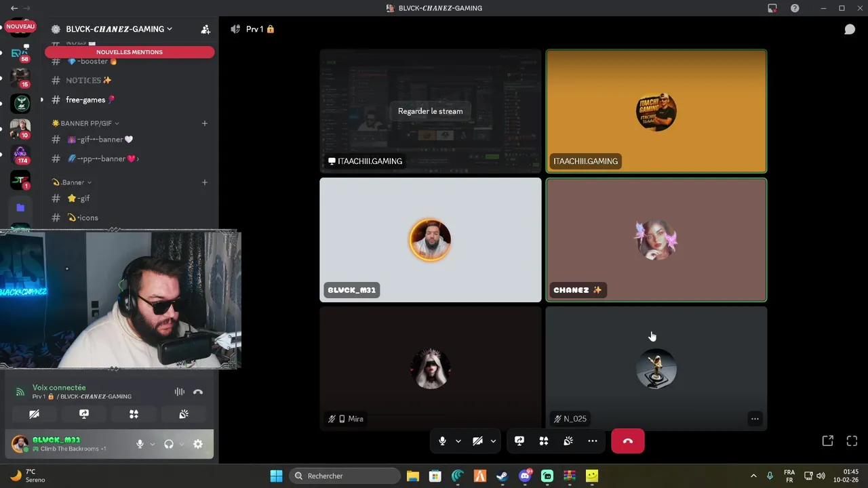Add channel to BANNER PP/GIF category
This screenshot has width=868, height=488.
click(x=205, y=123)
